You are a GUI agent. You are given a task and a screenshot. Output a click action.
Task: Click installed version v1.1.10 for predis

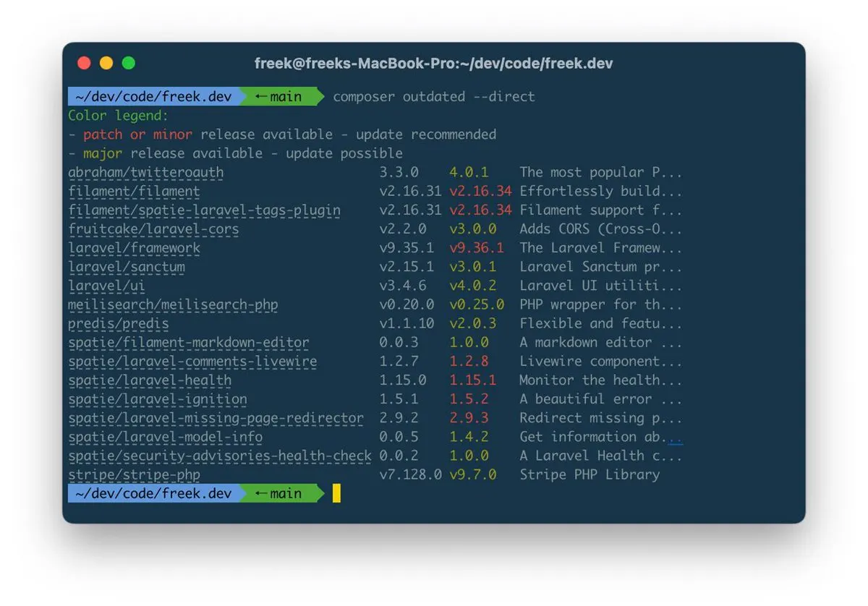(x=407, y=323)
